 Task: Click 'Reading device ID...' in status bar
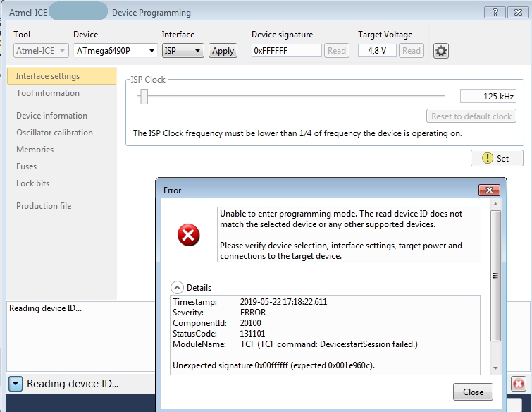pyautogui.click(x=73, y=384)
